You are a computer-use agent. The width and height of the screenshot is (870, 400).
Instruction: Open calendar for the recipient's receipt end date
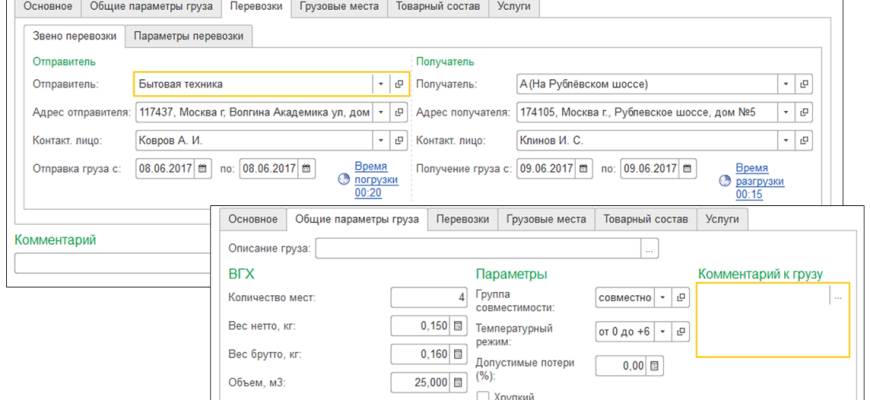685,168
